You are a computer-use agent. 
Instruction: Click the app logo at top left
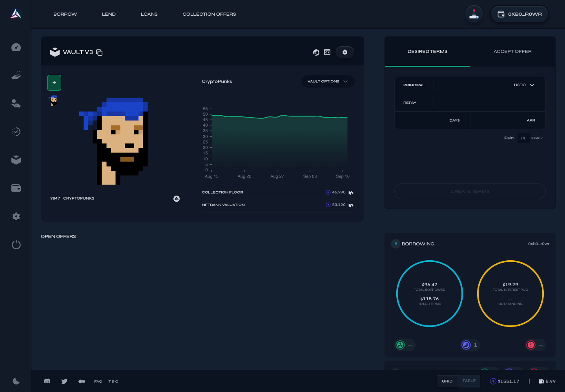16,14
